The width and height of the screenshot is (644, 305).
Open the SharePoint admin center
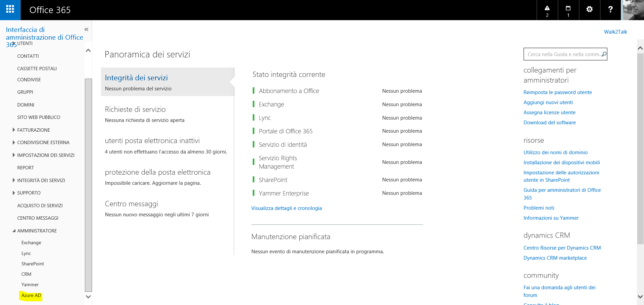click(33, 264)
